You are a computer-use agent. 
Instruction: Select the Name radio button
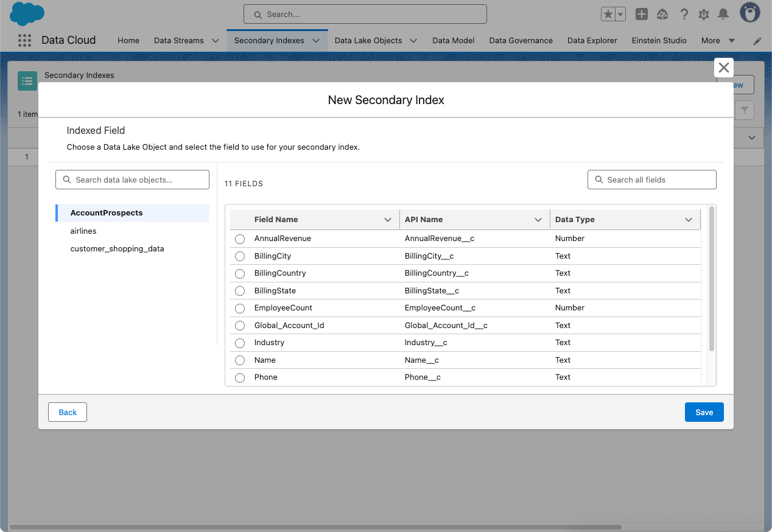(240, 360)
